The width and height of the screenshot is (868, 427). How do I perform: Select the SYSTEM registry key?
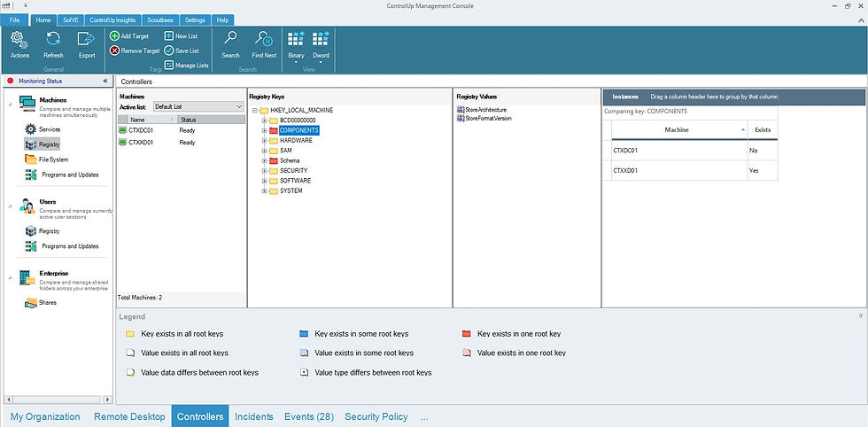point(291,191)
